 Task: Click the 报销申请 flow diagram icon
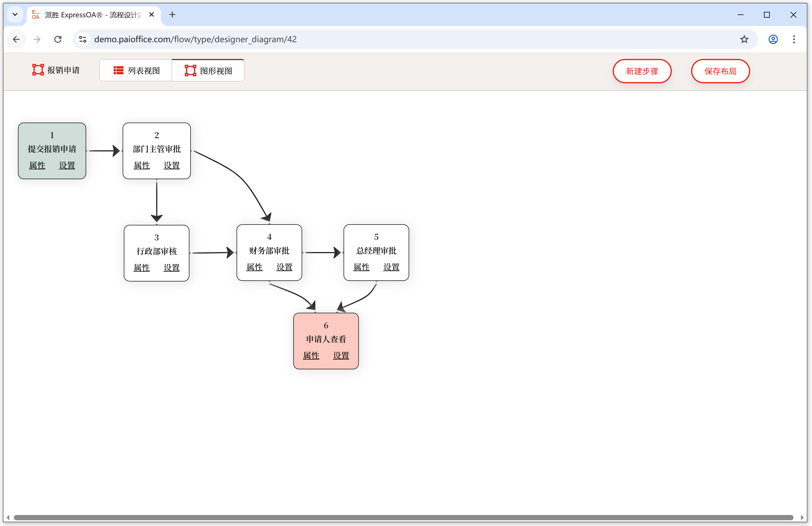[x=38, y=70]
